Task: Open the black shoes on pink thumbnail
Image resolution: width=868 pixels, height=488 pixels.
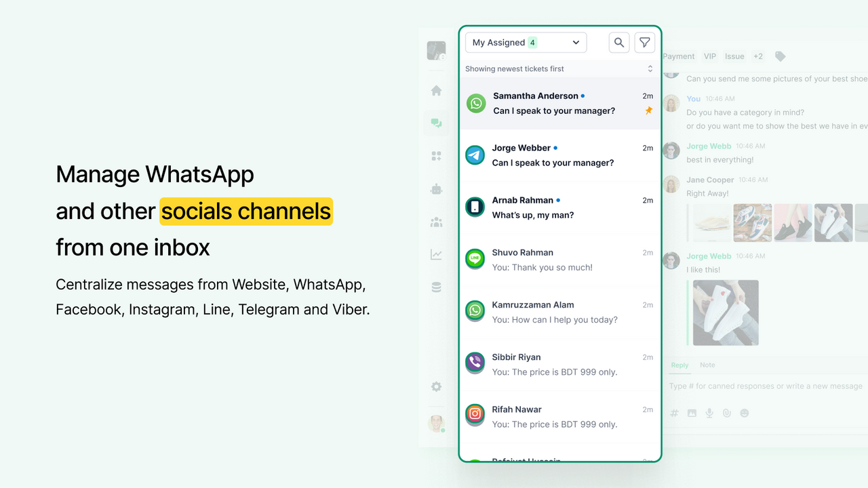Action: coord(793,223)
